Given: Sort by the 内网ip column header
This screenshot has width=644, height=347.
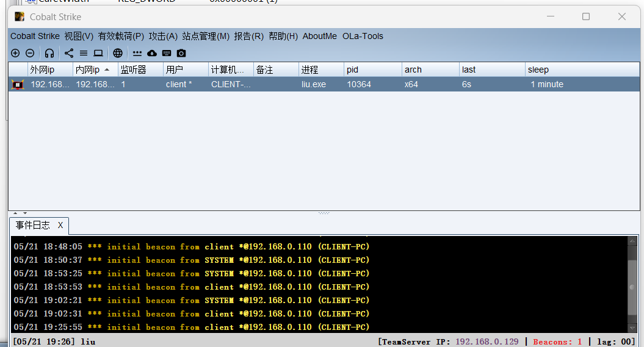Looking at the screenshot, I should click(x=95, y=70).
